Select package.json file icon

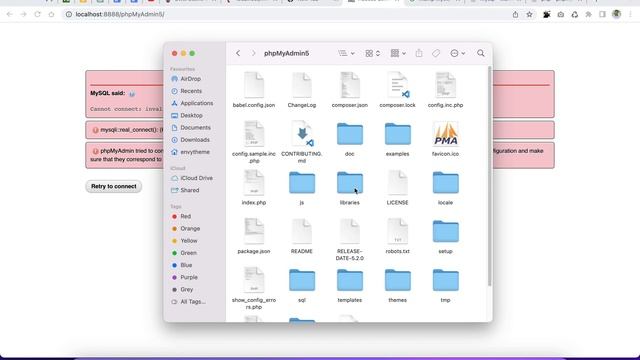(x=254, y=231)
